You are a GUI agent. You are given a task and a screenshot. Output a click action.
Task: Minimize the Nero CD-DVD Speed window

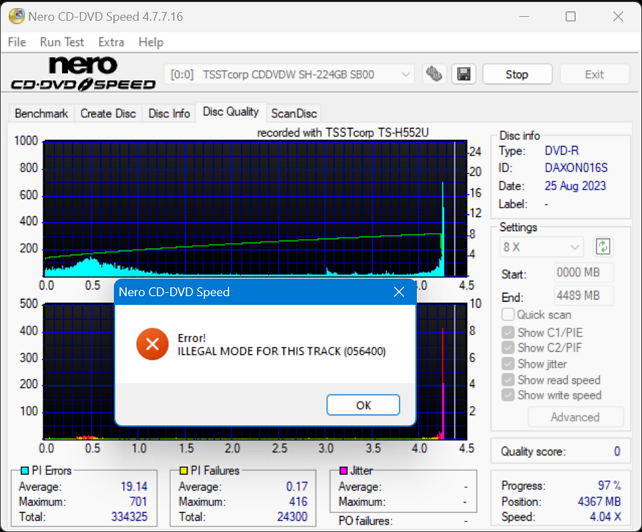coord(524,16)
